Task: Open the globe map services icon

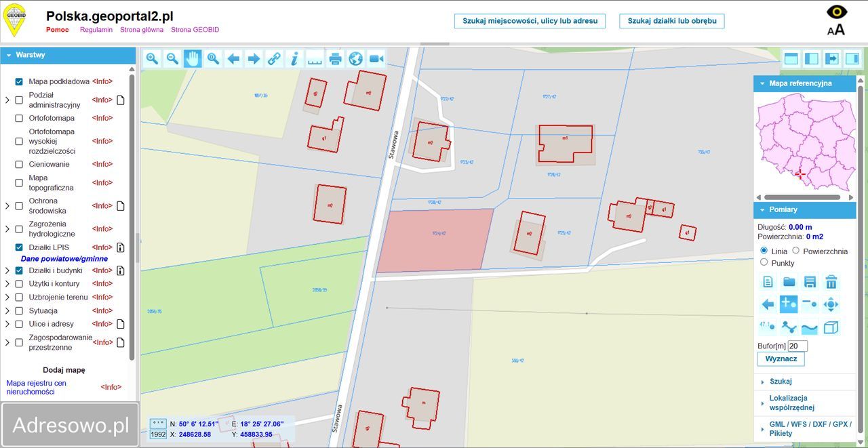Action: click(x=355, y=59)
